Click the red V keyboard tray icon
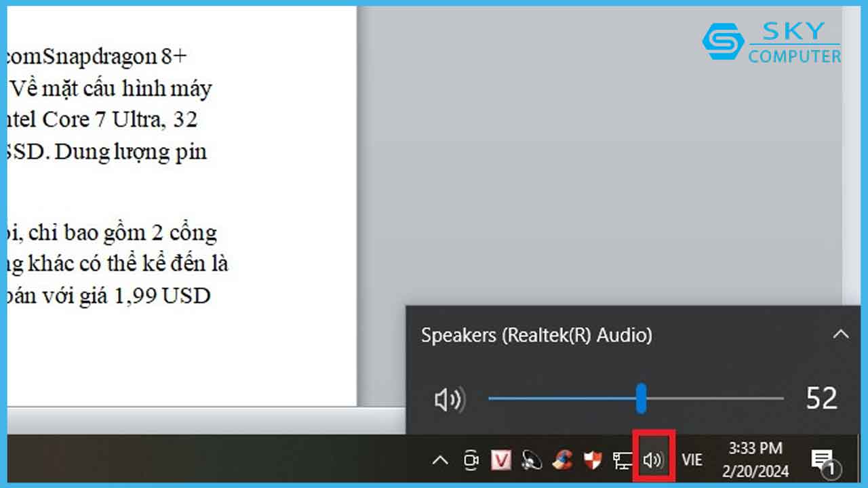 point(501,461)
